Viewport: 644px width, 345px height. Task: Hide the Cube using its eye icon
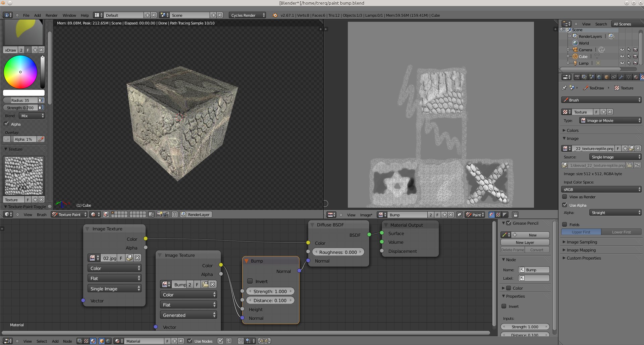click(622, 57)
